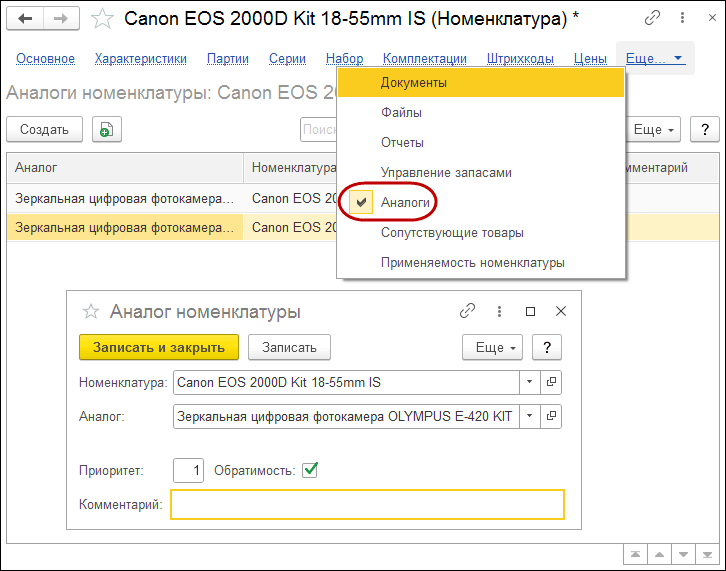The width and height of the screenshot is (726, 571).
Task: Select Файлы in dropdown menu
Action: tap(481, 113)
